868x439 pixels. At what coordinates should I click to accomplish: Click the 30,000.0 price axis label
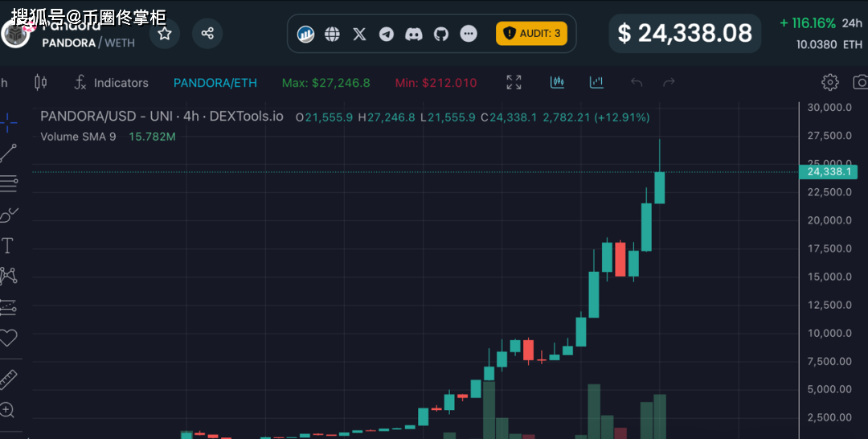click(x=829, y=108)
